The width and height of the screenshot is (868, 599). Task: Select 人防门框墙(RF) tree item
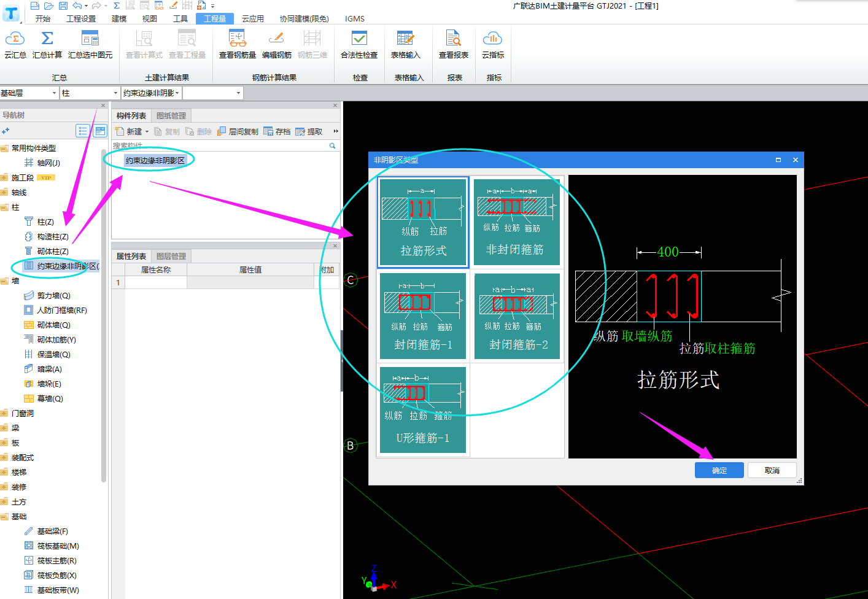(55, 310)
